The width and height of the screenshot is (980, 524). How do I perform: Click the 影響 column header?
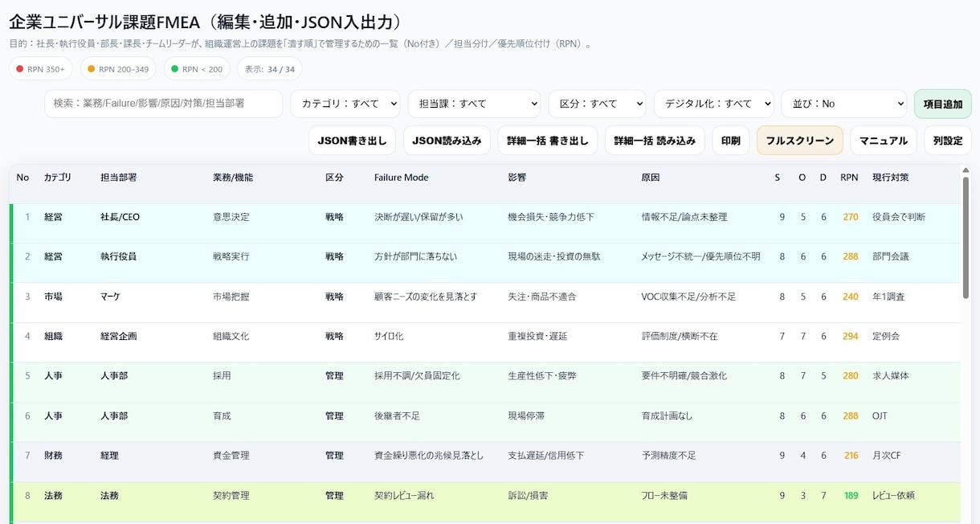coord(517,178)
